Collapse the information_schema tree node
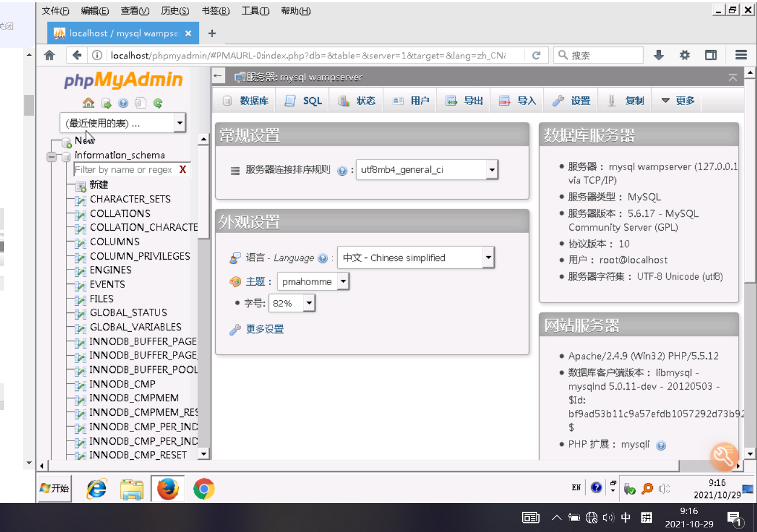757x532 pixels. click(x=53, y=156)
